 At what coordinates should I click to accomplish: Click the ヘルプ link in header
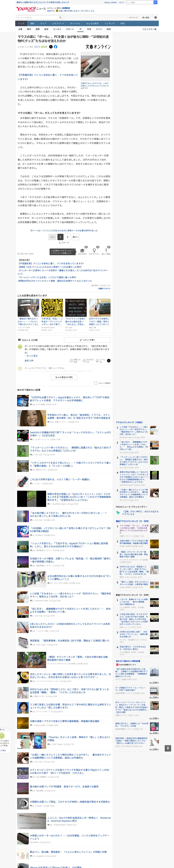pos(121,2)
